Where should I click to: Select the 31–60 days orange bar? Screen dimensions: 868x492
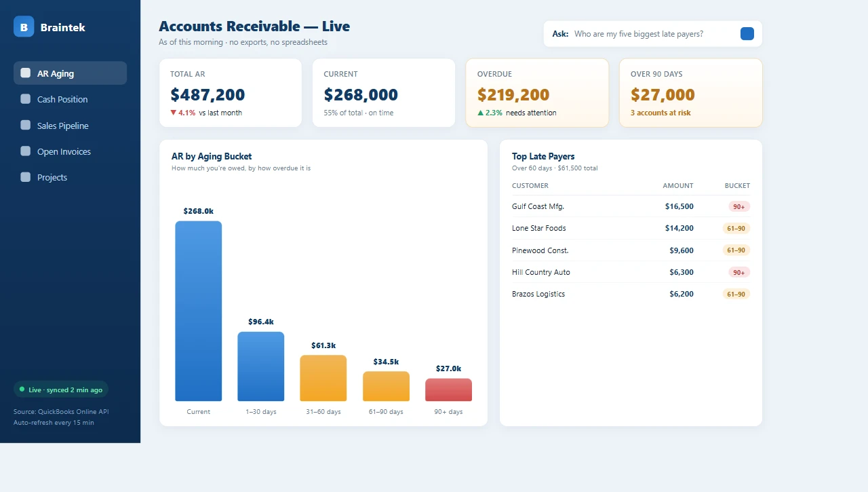click(x=323, y=378)
